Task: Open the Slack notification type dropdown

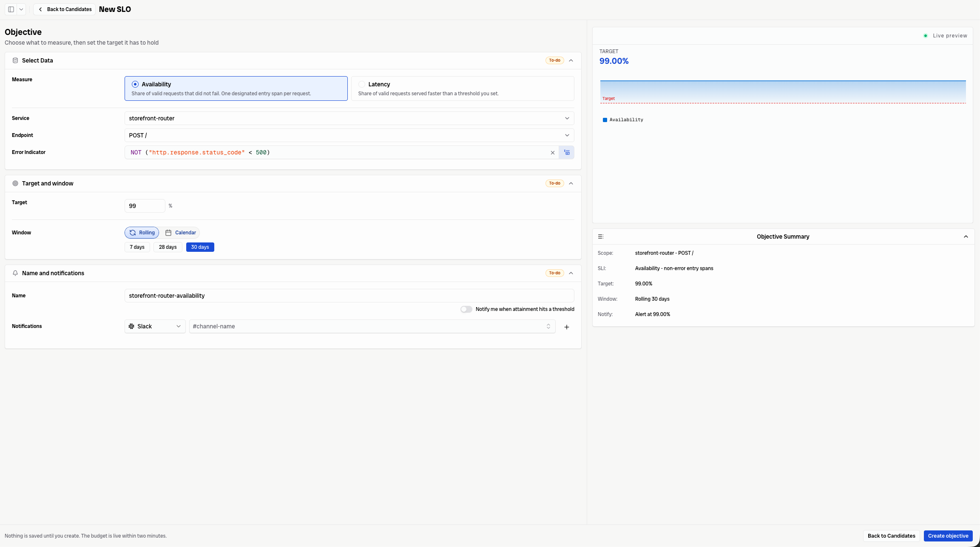Action: [x=155, y=326]
